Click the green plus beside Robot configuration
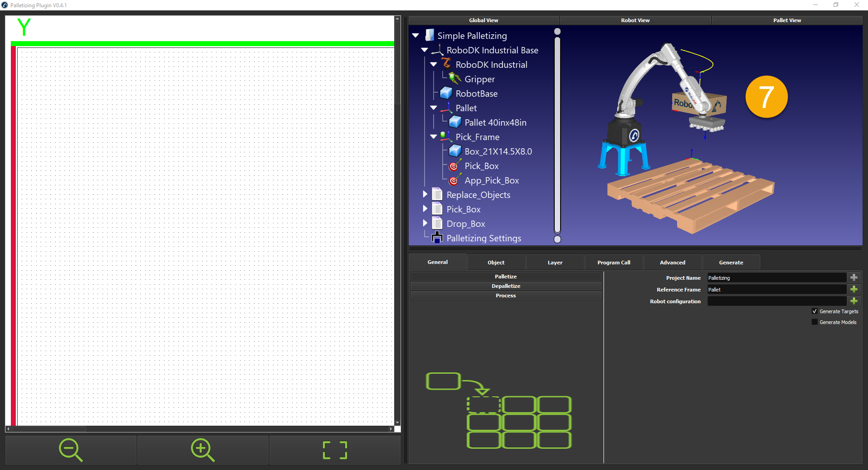Screen dimensions: 868x470 [x=854, y=301]
